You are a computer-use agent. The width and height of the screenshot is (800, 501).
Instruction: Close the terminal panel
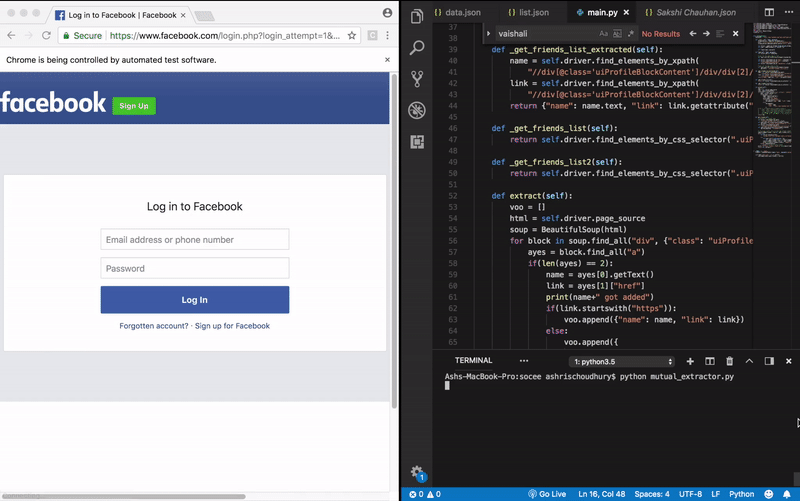pos(788,361)
